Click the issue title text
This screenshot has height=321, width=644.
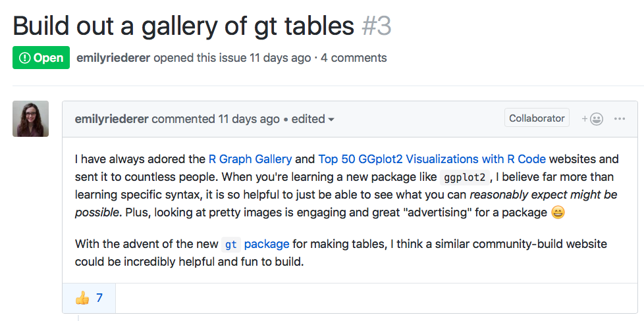183,26
